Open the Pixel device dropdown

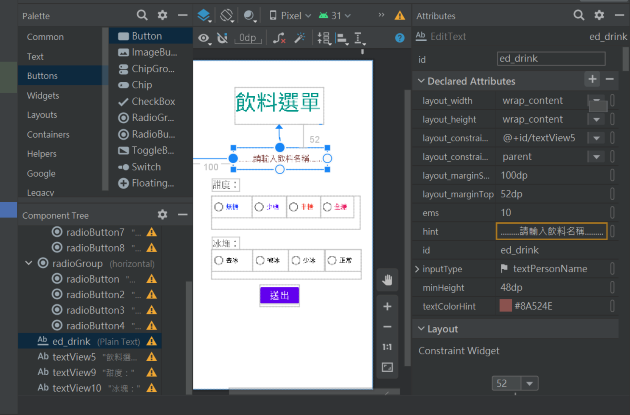(290, 16)
